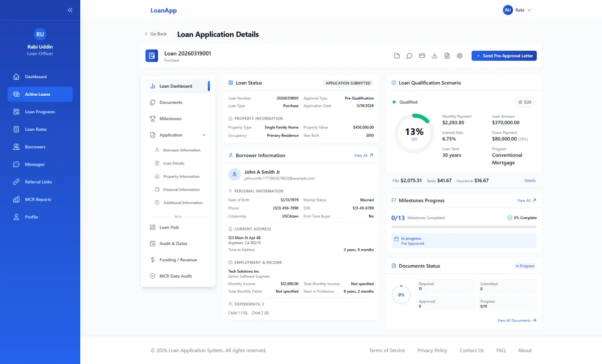Open MCR Reports from left sidebar
The image size is (602, 364).
(x=38, y=200)
